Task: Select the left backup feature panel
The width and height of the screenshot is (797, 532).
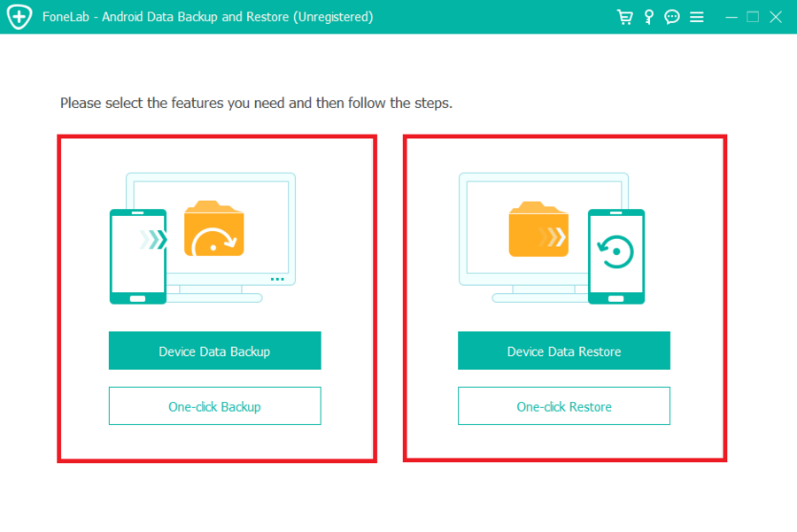Action: pos(217,298)
